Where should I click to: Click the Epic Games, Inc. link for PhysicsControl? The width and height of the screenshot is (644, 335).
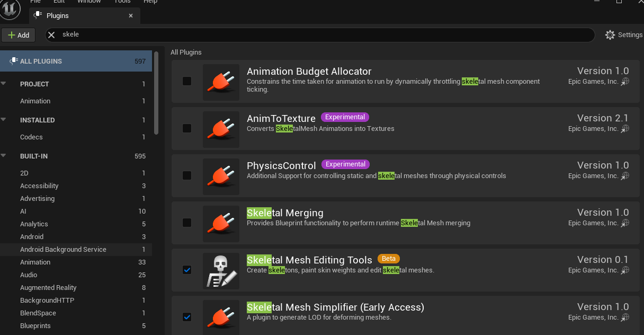click(x=593, y=176)
